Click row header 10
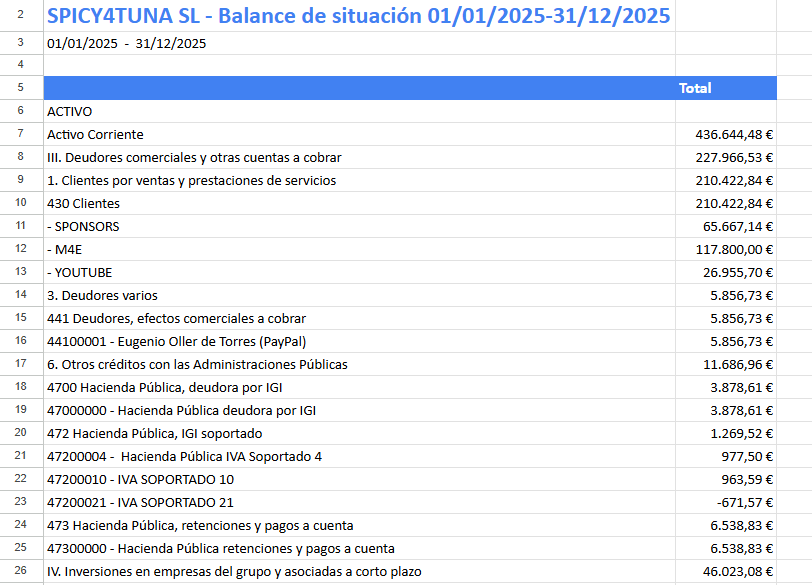Image resolution: width=812 pixels, height=585 pixels. [21, 202]
